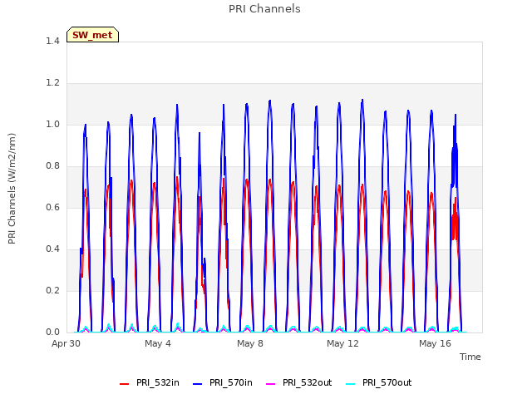This screenshot has width=532, height=399.
Task: Click the 1.4 y-axis tick label
Action: 52,41
